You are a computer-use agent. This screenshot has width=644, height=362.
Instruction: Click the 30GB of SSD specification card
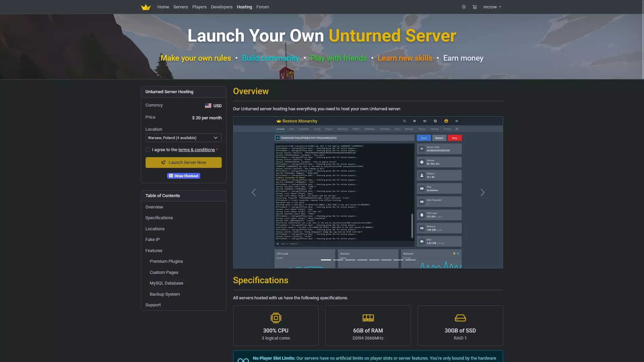[x=460, y=325]
